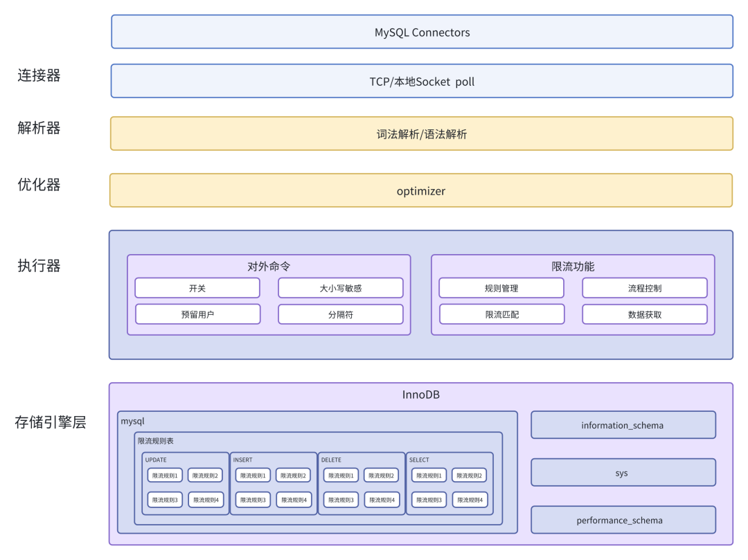This screenshot has width=748, height=560.
Task: Click the 优化器 layer label
Action: tap(39, 184)
